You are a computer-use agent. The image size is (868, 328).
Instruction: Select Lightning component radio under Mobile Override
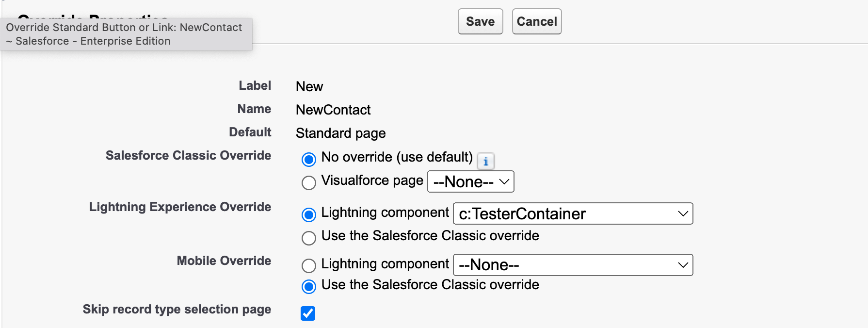309,265
